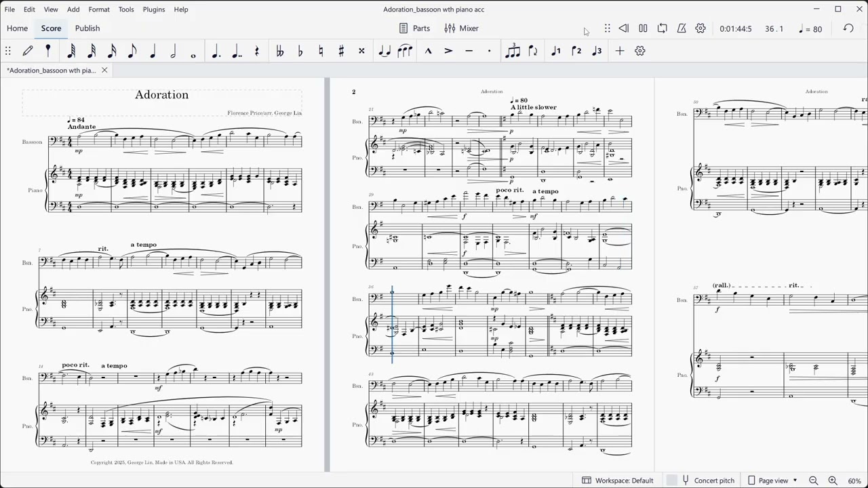Open the Plugins menu
Viewport: 868px width, 488px height.
pos(154,9)
